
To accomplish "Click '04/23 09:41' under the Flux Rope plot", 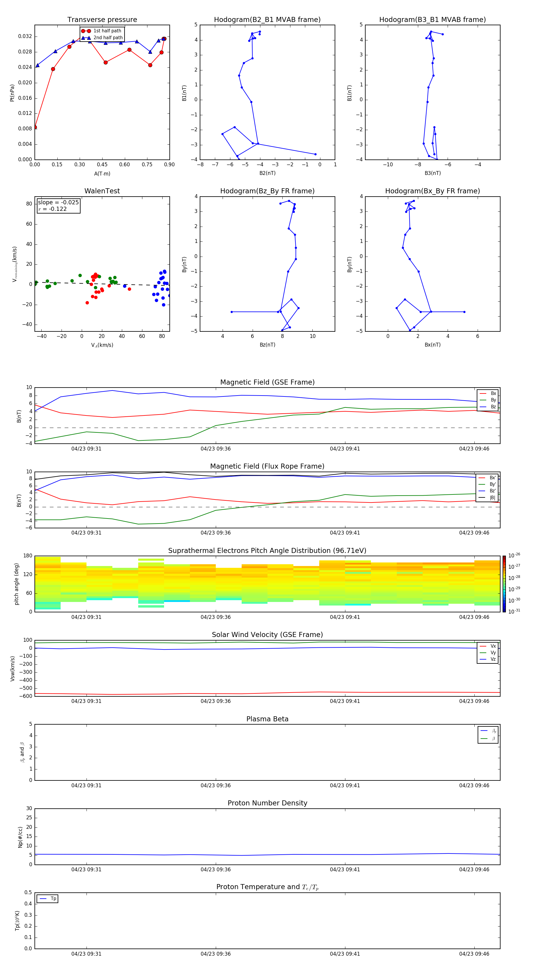I will click(344, 533).
